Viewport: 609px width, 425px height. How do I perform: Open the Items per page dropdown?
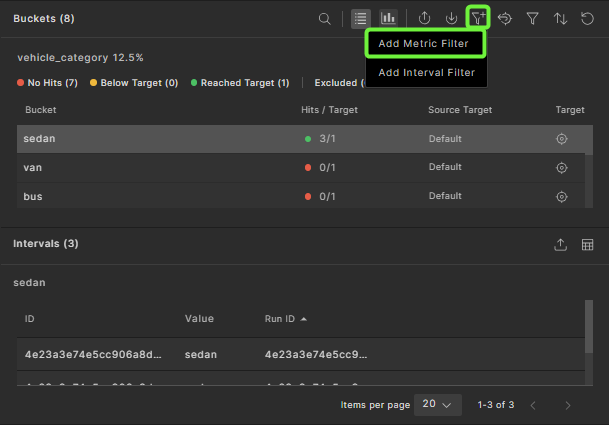tap(436, 405)
